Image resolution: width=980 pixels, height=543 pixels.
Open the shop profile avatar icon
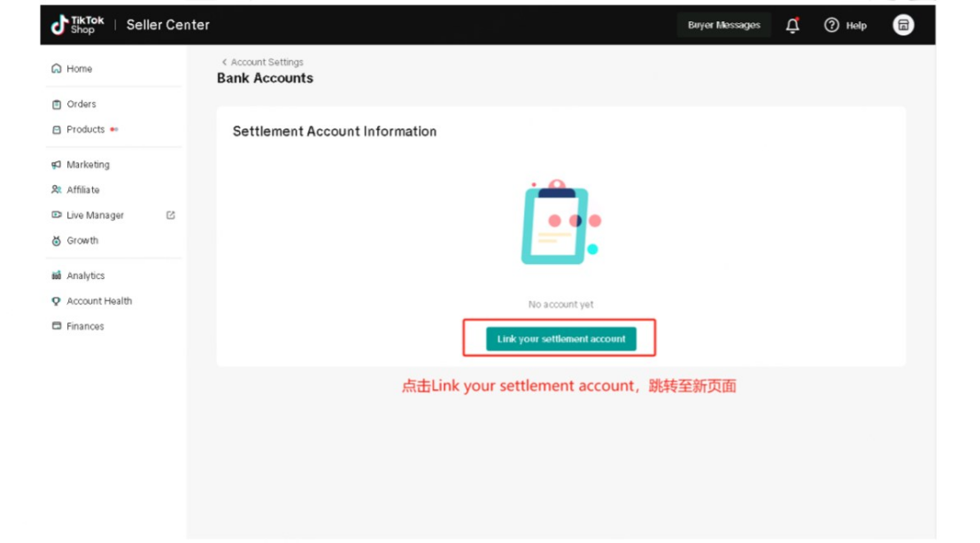pos(903,25)
